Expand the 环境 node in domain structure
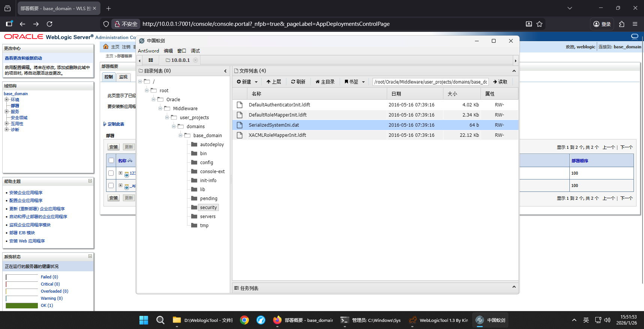 6,100
